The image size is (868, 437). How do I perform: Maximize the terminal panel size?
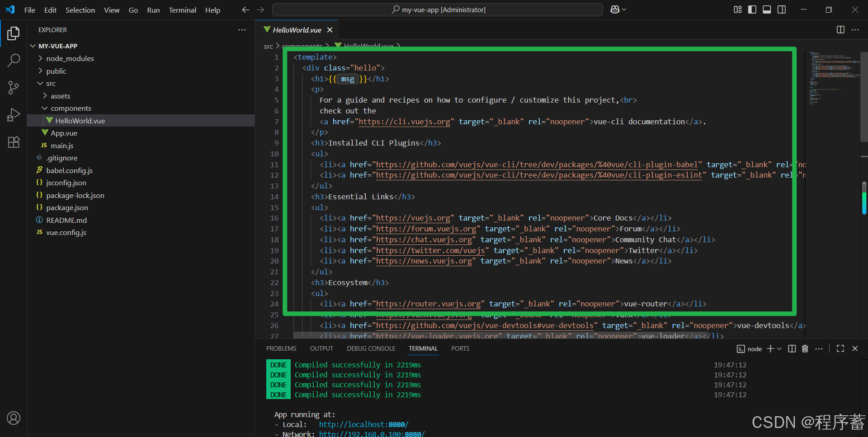[840, 348]
